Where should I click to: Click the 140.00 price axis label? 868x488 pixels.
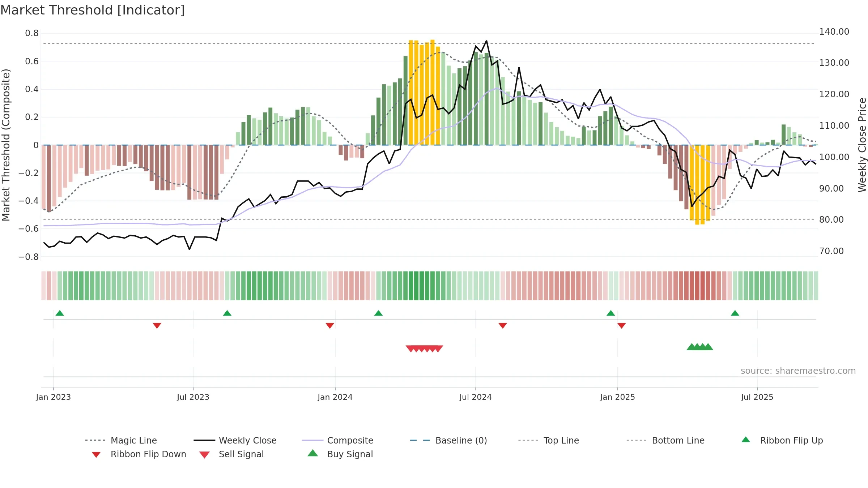[x=834, y=32]
